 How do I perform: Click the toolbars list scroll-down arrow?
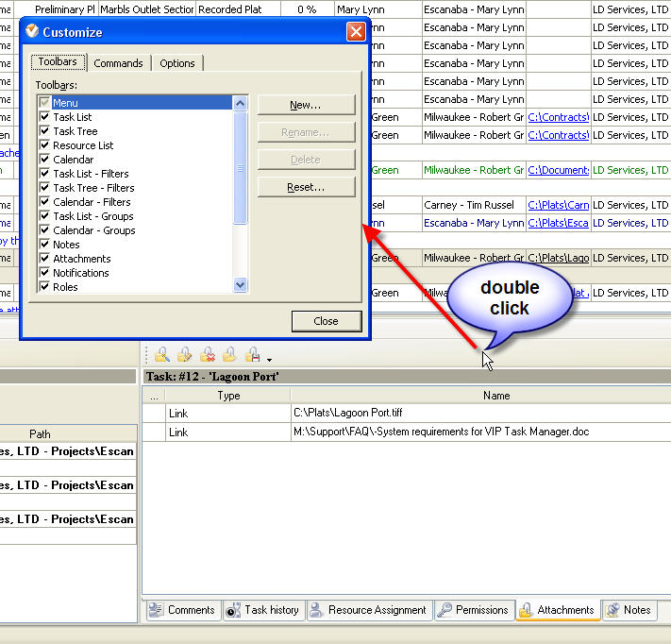click(240, 284)
